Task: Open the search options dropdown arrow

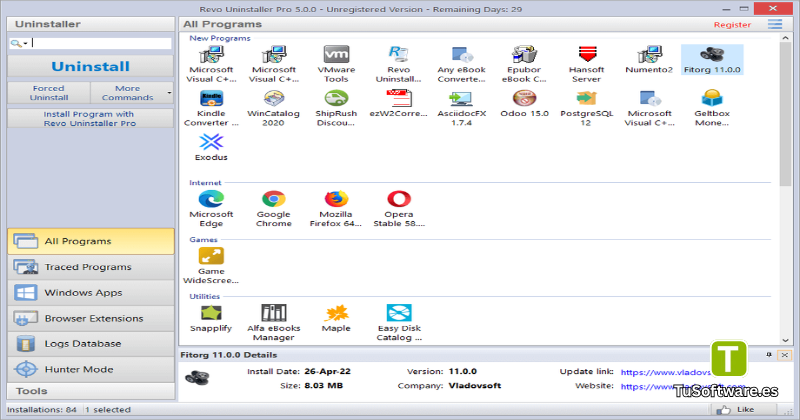Action: point(26,43)
